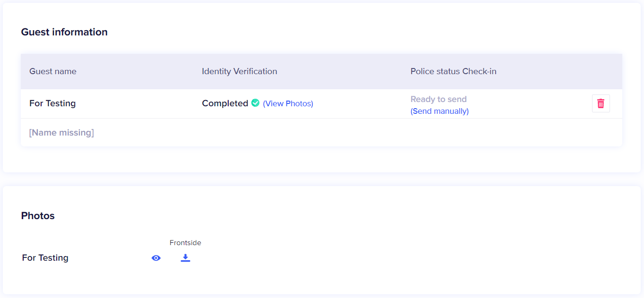This screenshot has height=298, width=644.
Task: Open the View Photos link
Action: pyautogui.click(x=288, y=103)
